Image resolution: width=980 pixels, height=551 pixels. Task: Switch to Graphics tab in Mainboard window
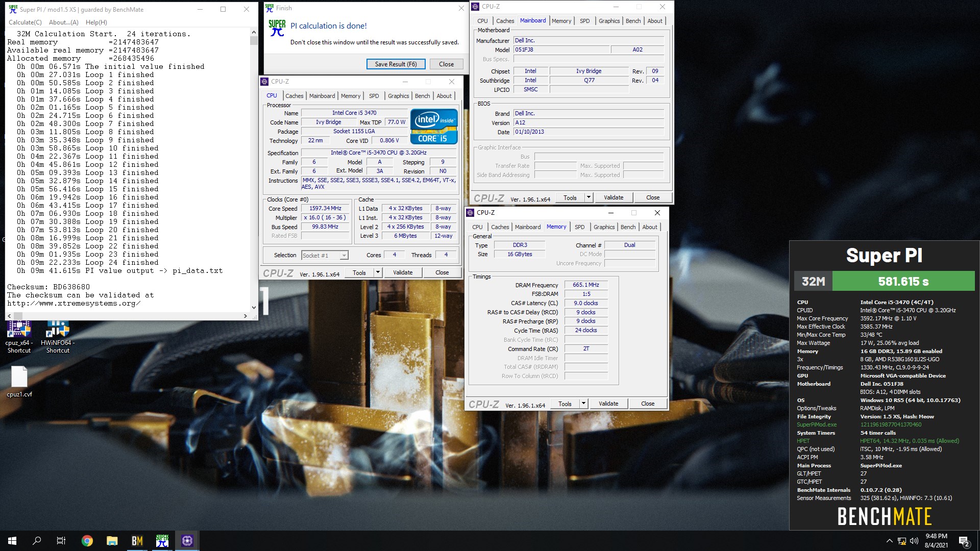(x=609, y=21)
